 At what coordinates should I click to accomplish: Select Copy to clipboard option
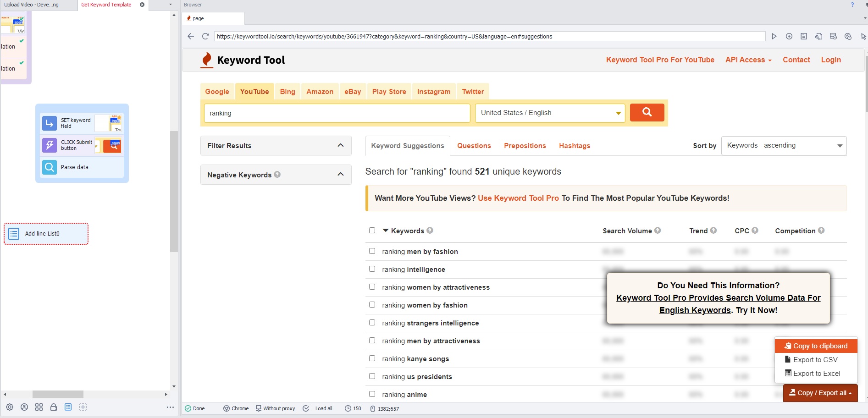point(816,346)
